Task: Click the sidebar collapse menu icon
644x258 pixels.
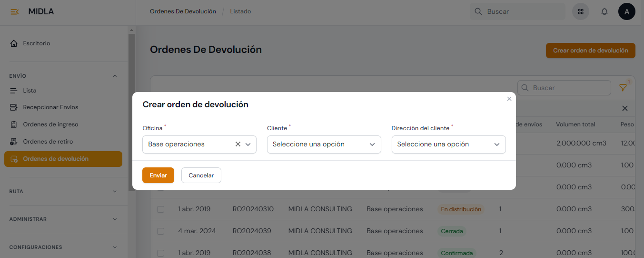Action: point(14,12)
